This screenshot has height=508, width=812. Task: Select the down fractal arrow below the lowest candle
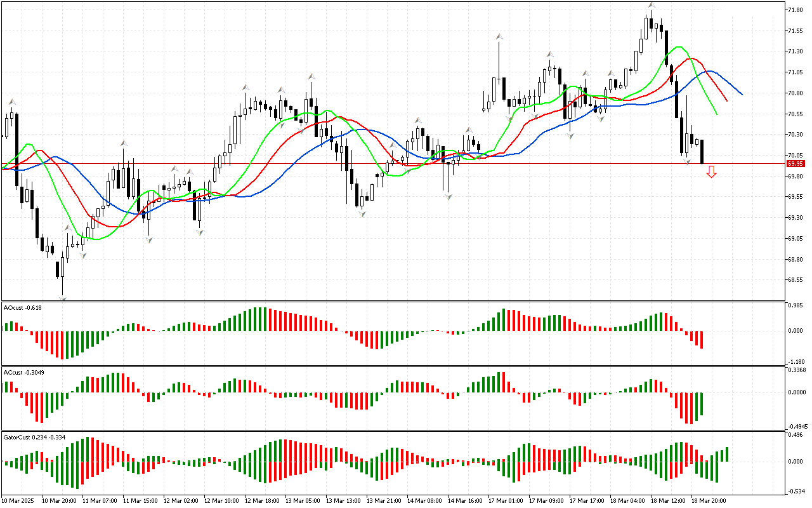coord(63,298)
